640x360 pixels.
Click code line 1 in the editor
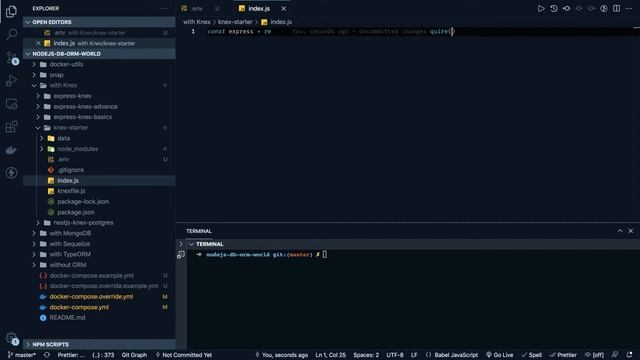click(x=408, y=31)
